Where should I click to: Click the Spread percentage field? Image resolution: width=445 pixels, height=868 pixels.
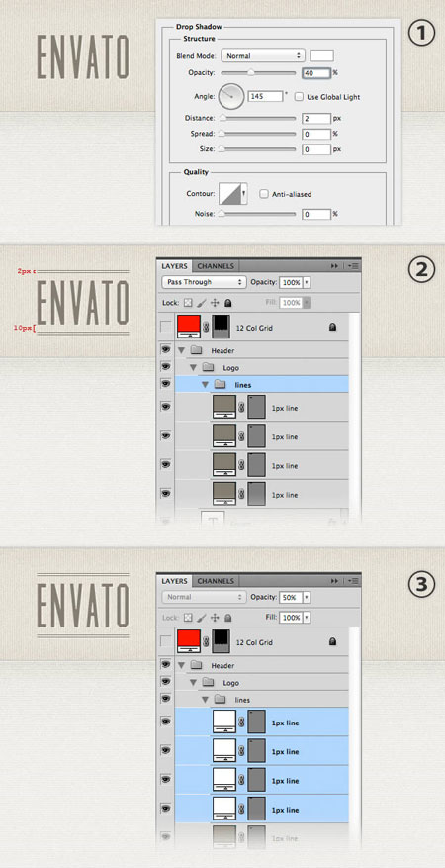[x=316, y=134]
